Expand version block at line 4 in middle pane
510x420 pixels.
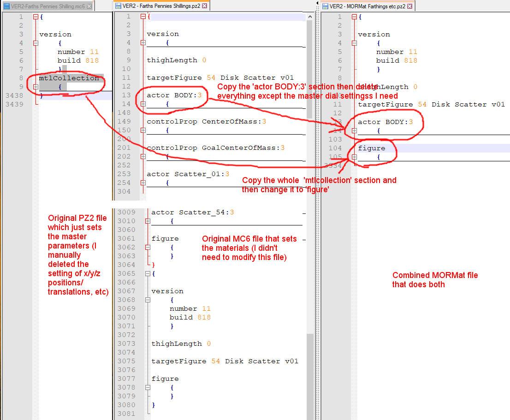pyautogui.click(x=143, y=42)
